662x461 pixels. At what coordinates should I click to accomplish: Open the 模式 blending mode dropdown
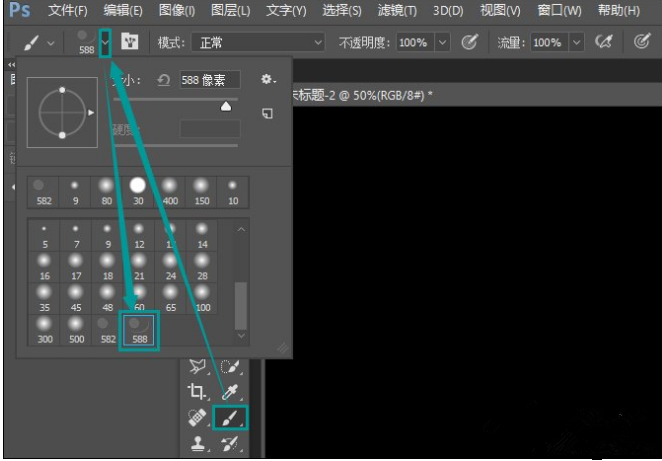point(258,43)
